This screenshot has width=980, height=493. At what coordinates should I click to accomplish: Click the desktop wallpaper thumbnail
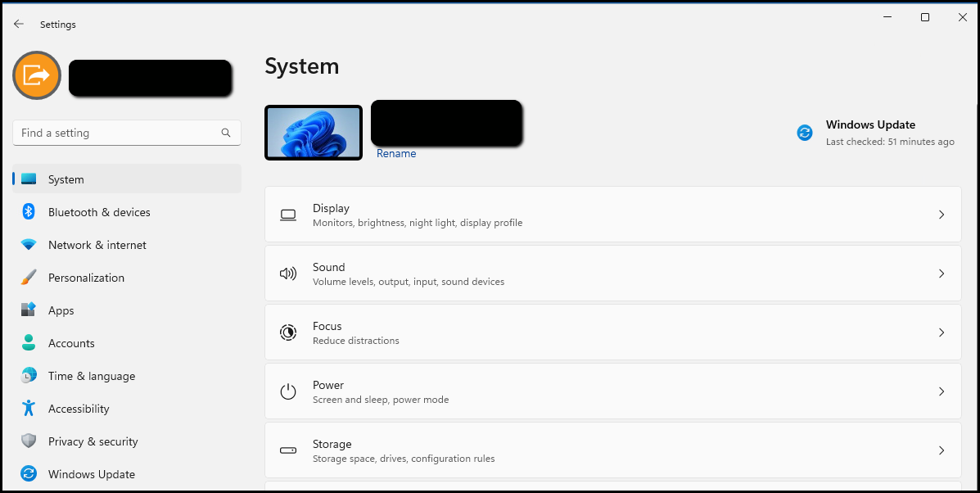click(314, 133)
